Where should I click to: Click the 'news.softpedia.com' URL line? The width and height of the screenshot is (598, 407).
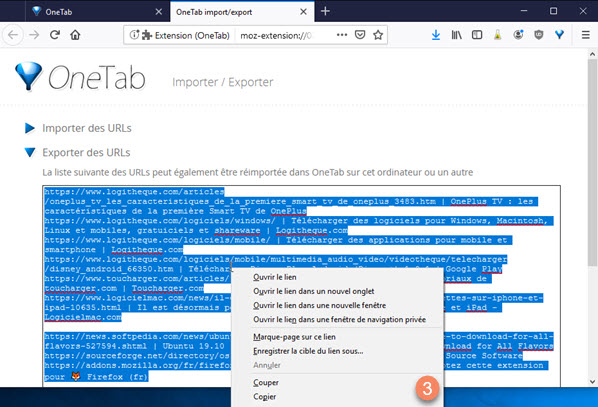pos(138,336)
